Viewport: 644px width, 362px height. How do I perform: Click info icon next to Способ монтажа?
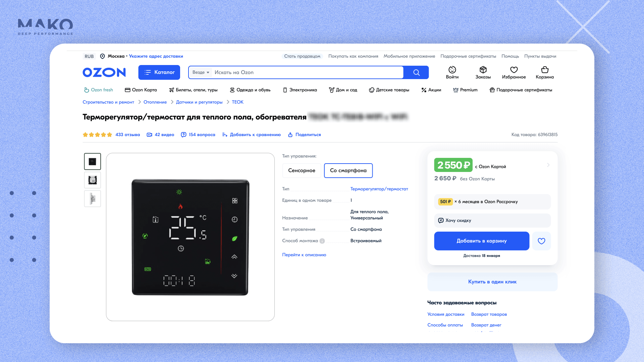[x=322, y=241]
